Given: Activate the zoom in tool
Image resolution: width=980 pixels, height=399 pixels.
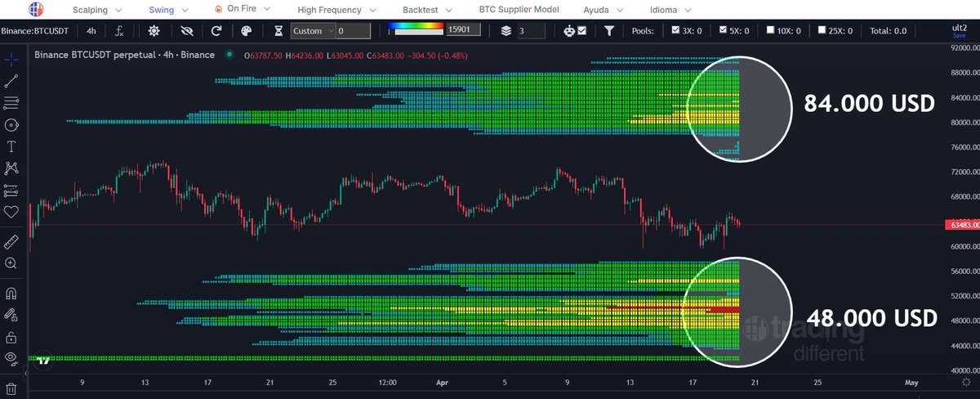Looking at the screenshot, I should point(11,263).
